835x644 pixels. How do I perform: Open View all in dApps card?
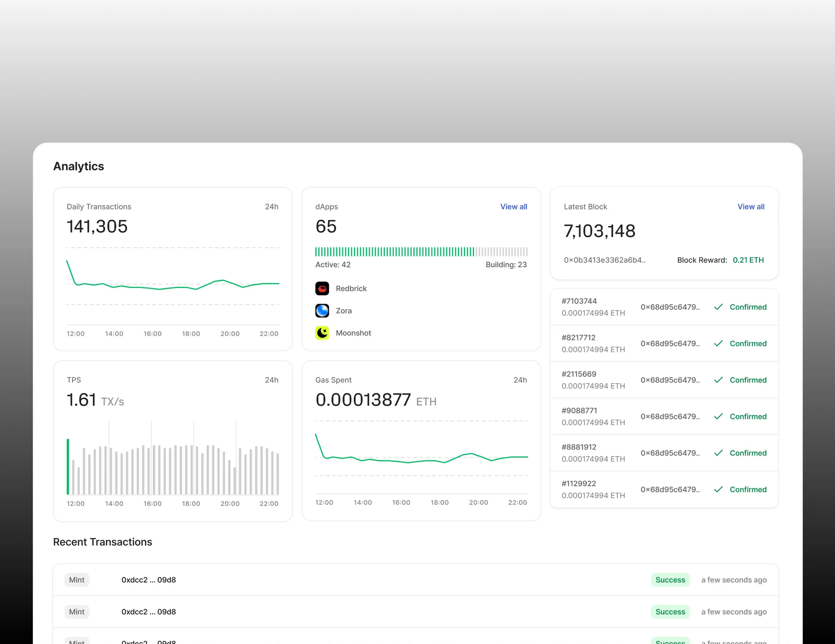[514, 207]
